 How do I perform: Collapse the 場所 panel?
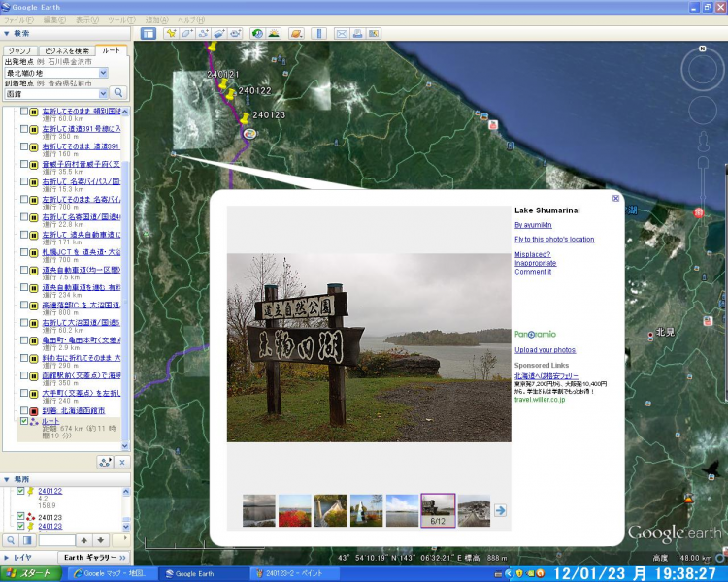tap(7, 479)
